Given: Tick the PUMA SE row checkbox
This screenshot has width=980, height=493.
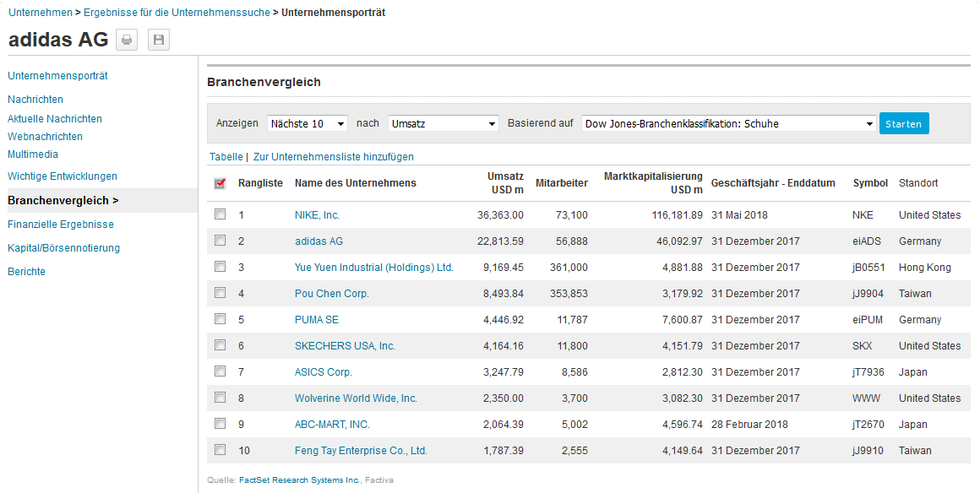Looking at the screenshot, I should pyautogui.click(x=220, y=319).
